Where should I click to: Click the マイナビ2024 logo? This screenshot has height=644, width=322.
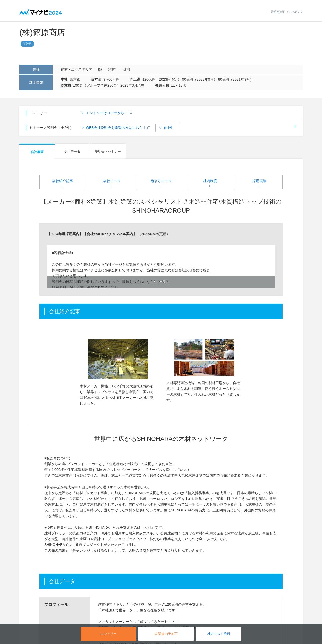click(x=41, y=12)
